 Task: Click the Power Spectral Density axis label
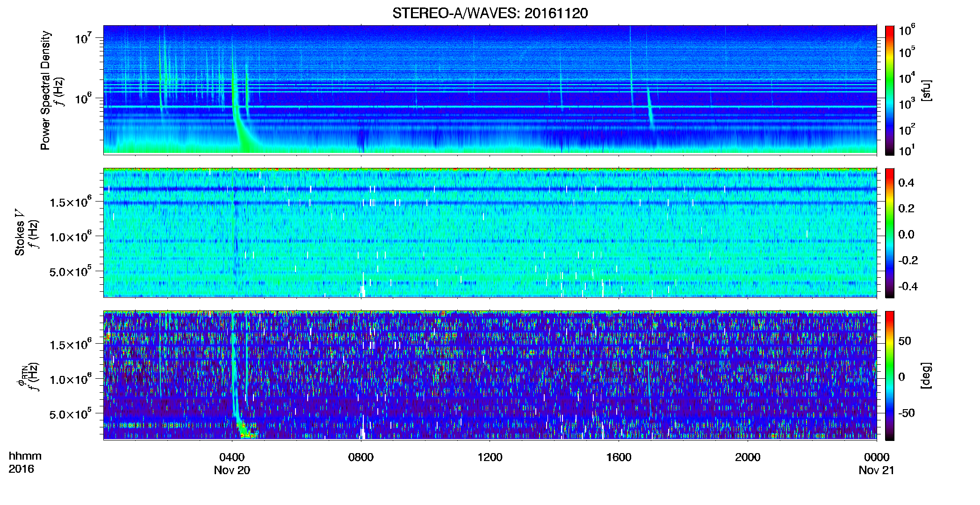click(45, 90)
